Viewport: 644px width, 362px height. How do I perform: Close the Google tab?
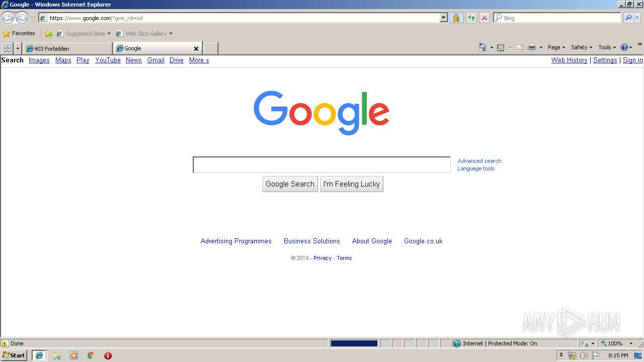[196, 48]
